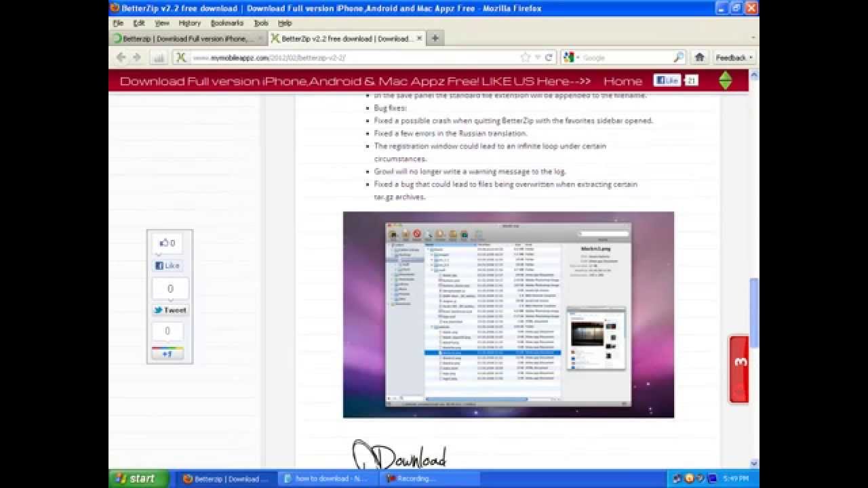This screenshot has height=488, width=868.
Task: Click the orange system tray icon
Action: tap(689, 479)
